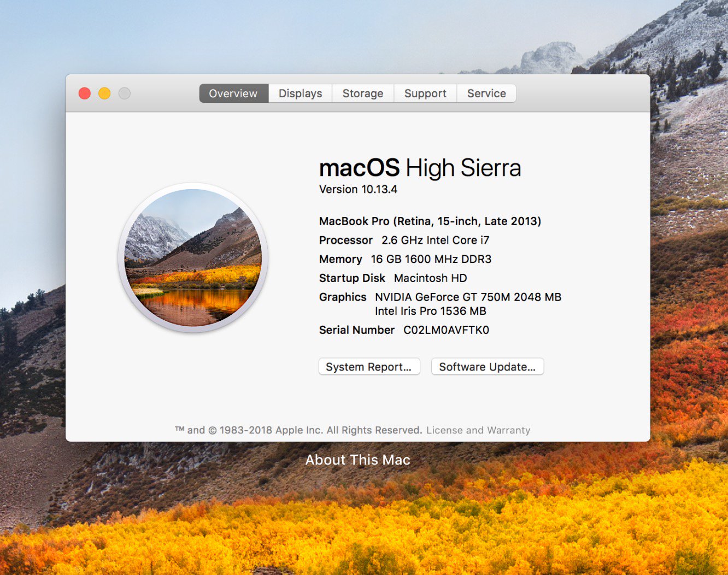
Task: Switch to the Support tab
Action: [x=425, y=93]
